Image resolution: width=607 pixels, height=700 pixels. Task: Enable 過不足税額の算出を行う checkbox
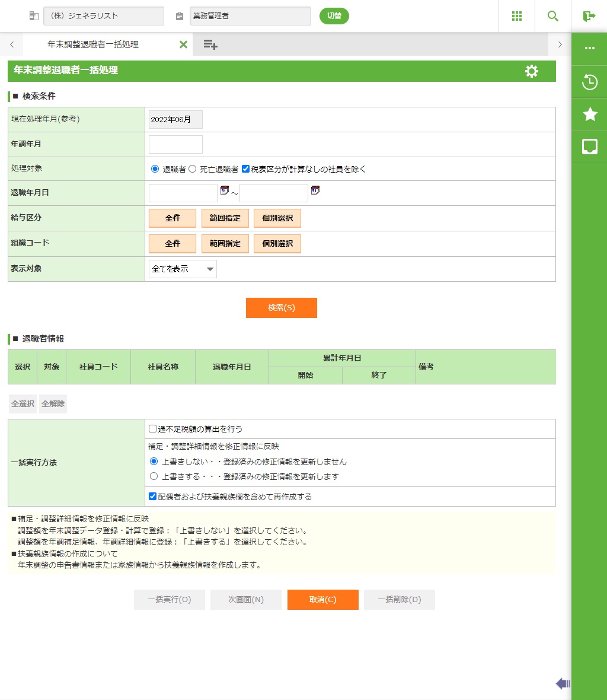click(153, 429)
